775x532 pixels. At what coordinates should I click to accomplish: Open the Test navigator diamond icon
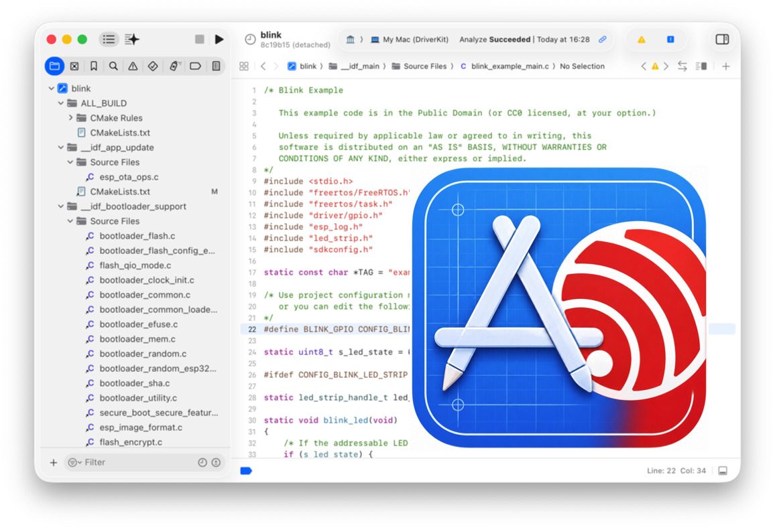coord(153,66)
